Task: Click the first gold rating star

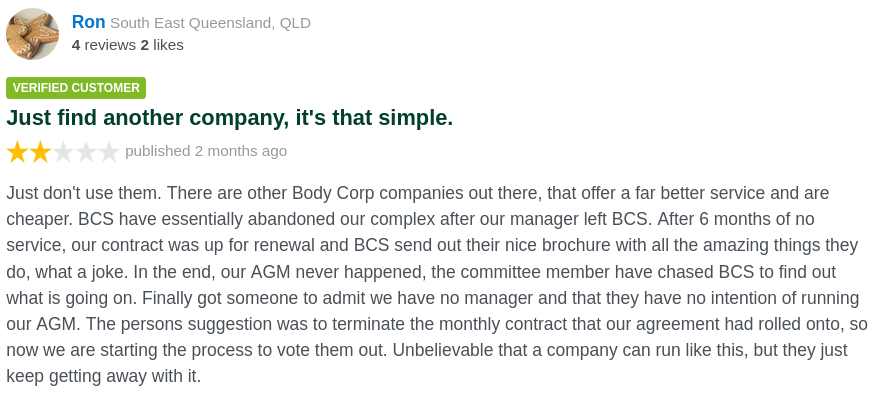Action: click(x=17, y=152)
